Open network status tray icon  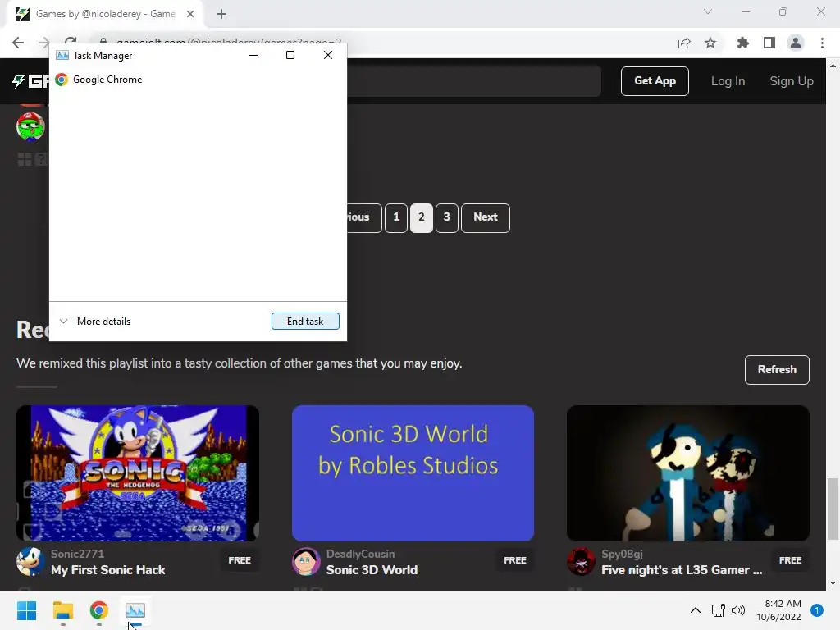coord(718,610)
